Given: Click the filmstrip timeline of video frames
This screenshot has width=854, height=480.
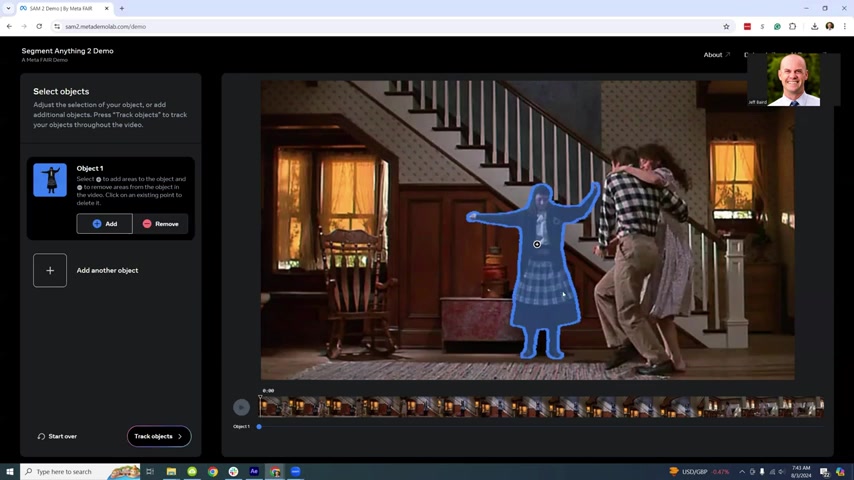Looking at the screenshot, I should (541, 407).
